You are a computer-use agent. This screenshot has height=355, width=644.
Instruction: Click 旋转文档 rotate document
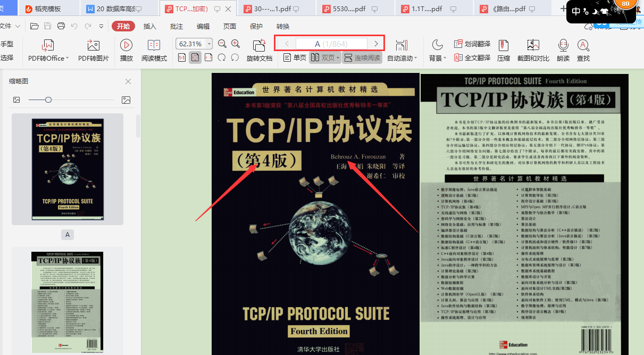tap(260, 51)
